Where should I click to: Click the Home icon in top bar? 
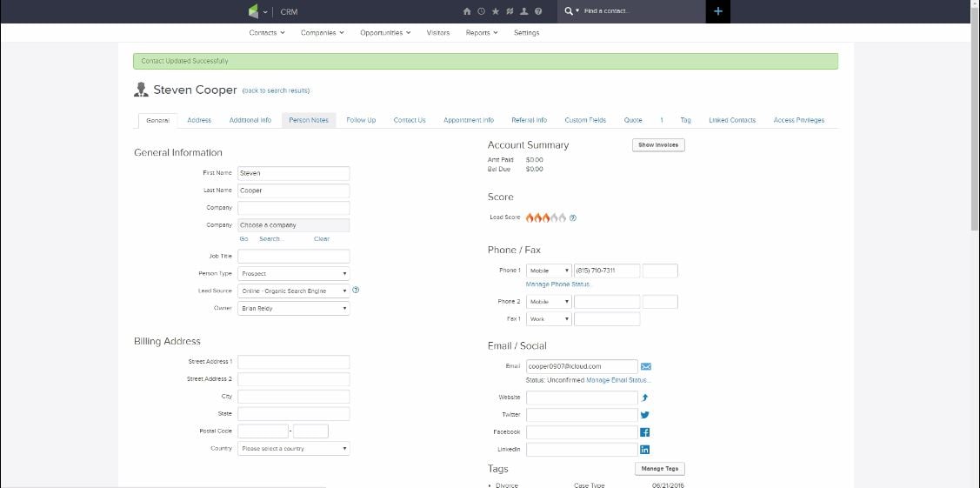pos(467,11)
